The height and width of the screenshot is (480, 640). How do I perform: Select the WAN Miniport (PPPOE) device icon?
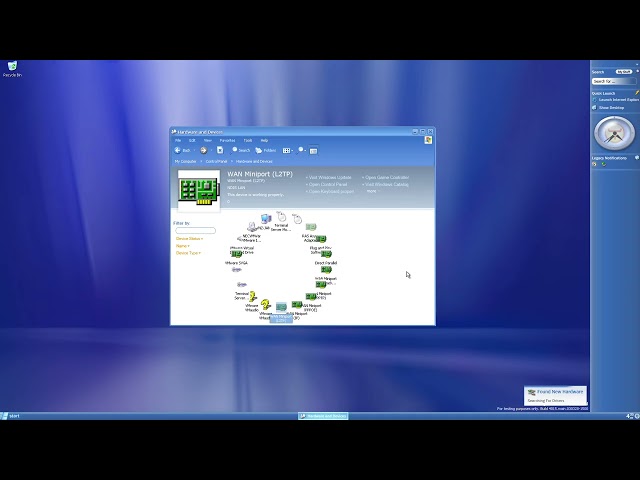[x=311, y=296]
